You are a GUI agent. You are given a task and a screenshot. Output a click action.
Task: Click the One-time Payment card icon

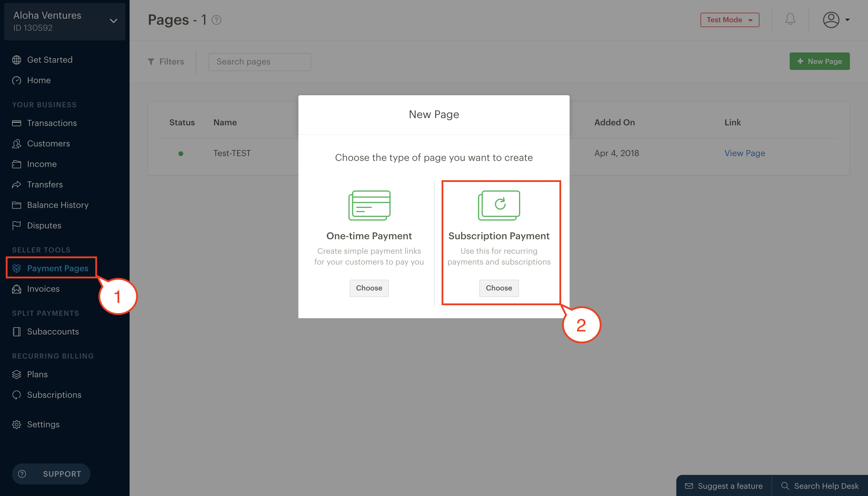[x=369, y=205]
